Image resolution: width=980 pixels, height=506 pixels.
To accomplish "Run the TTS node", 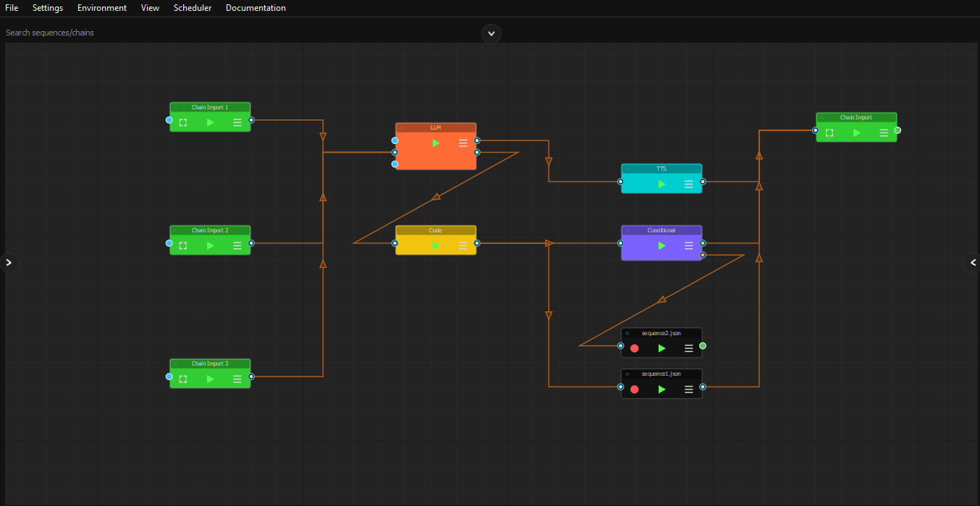I will [661, 184].
